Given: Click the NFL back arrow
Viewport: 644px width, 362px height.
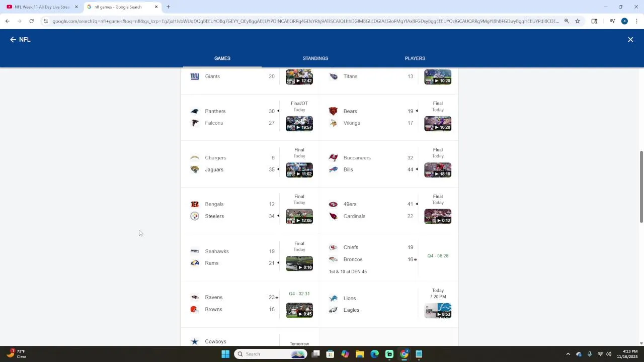Looking at the screenshot, I should tap(13, 40).
